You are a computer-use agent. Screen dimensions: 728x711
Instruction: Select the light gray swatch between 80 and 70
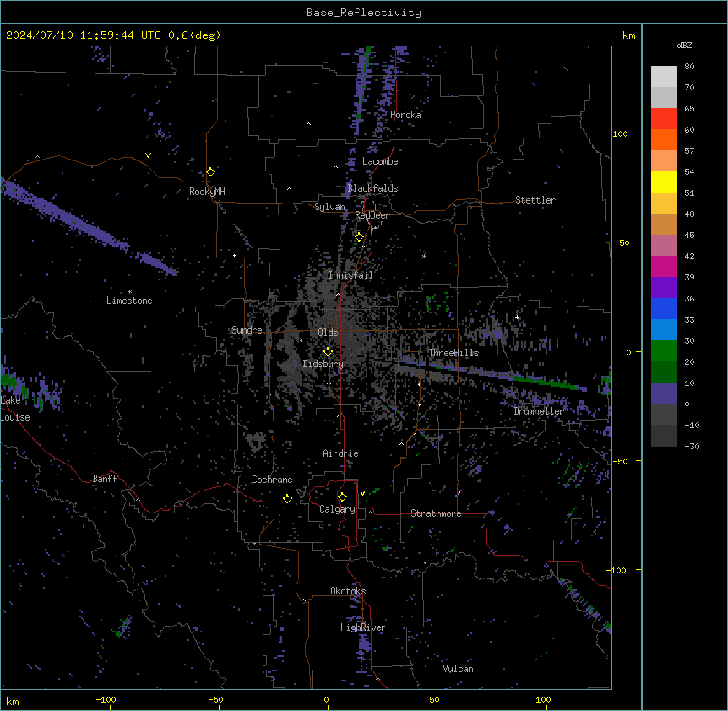point(664,77)
